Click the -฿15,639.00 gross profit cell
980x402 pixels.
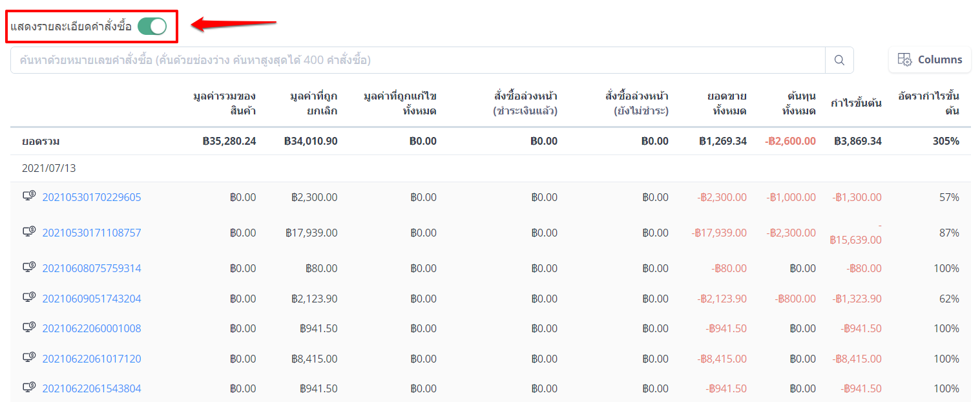pos(856,233)
